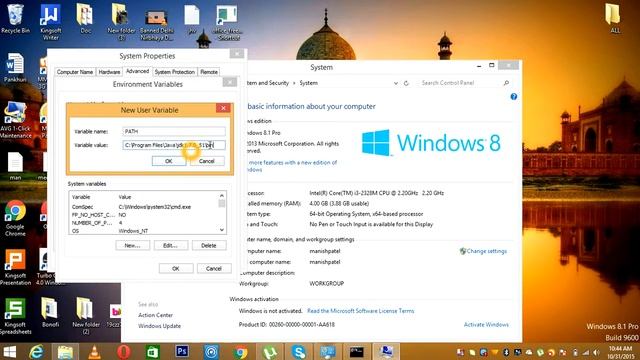Select the Banned Delhi Nirbhaya video file
This screenshot has width=640, height=360.
156,24
